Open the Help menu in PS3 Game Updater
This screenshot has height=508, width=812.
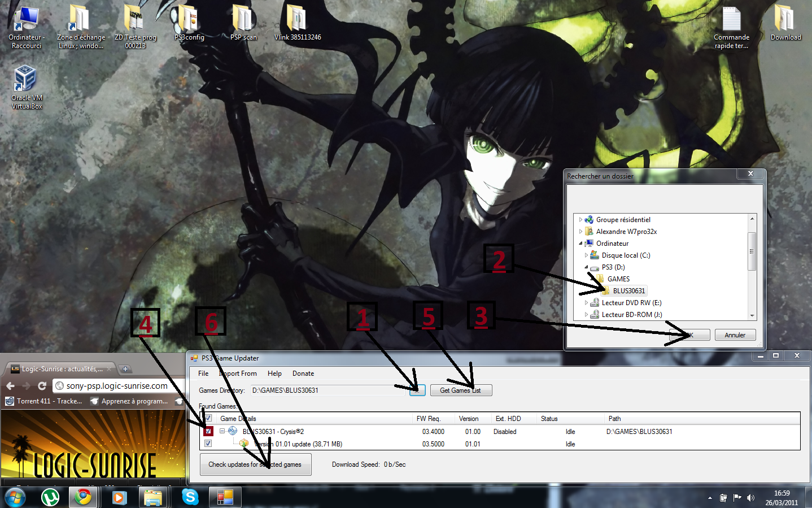click(274, 374)
